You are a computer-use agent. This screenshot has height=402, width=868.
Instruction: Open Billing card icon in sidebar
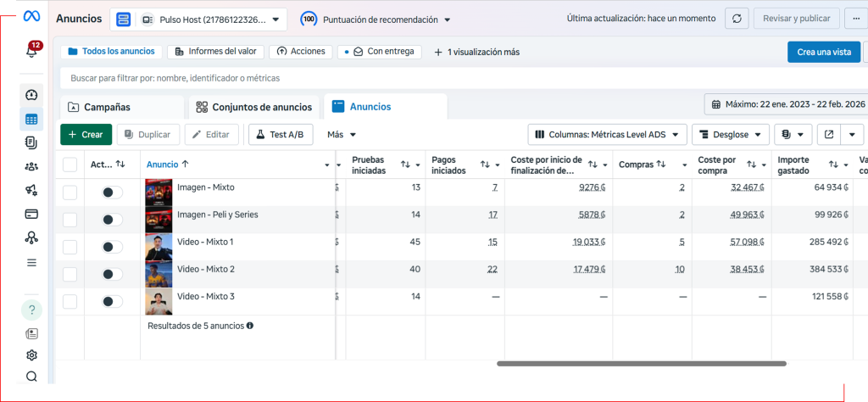pyautogui.click(x=31, y=214)
